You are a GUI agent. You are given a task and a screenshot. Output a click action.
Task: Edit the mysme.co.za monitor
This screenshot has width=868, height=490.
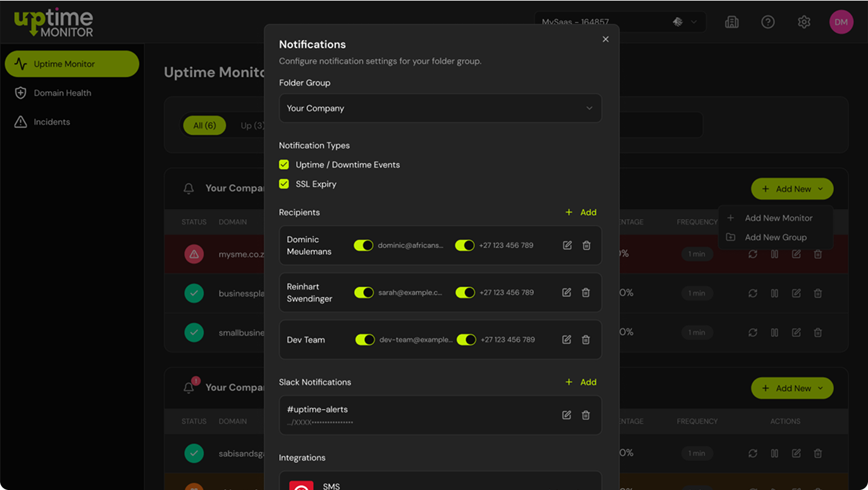pyautogui.click(x=797, y=254)
